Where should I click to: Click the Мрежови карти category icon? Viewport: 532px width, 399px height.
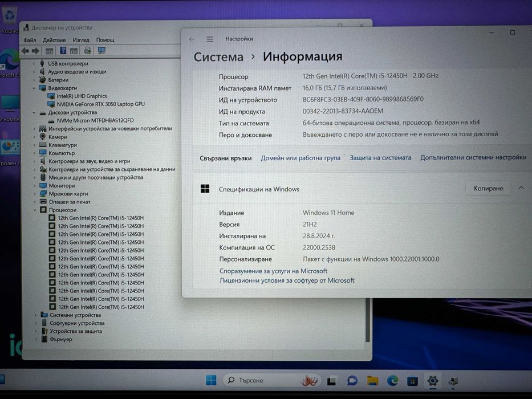pyautogui.click(x=43, y=194)
